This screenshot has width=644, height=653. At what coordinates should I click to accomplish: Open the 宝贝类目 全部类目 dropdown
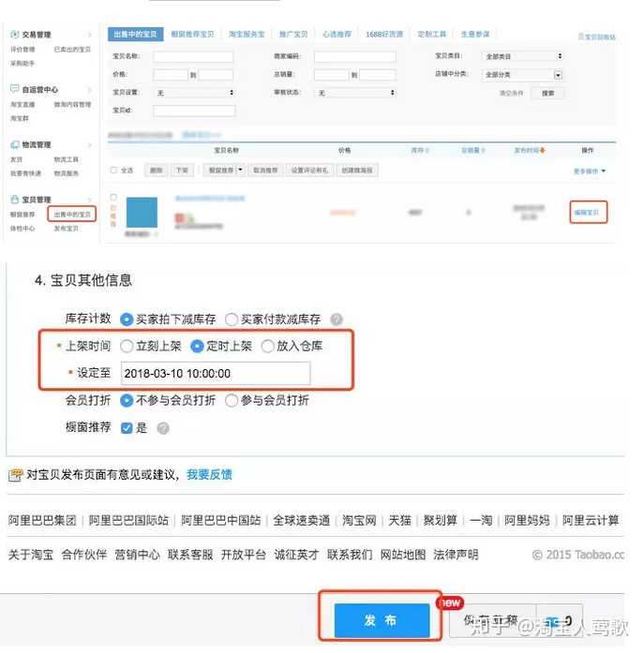point(522,56)
